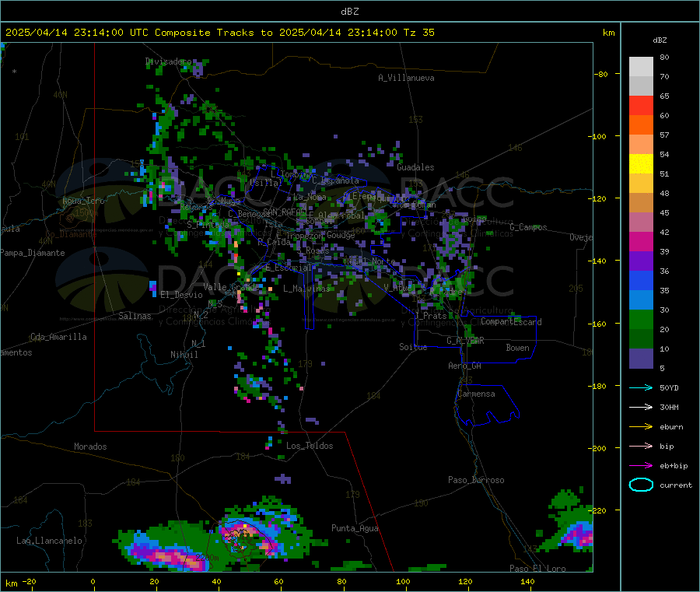Select the red 60 dBZ color swatch

click(x=641, y=105)
